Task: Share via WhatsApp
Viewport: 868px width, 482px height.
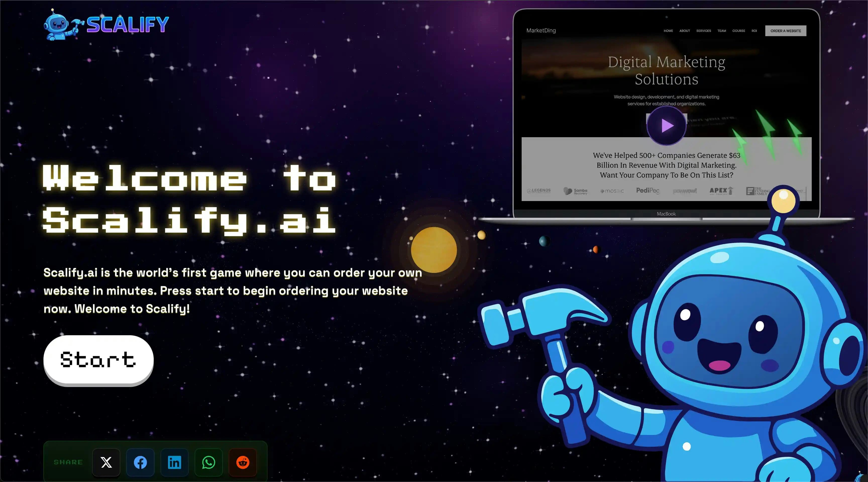Action: coord(209,463)
